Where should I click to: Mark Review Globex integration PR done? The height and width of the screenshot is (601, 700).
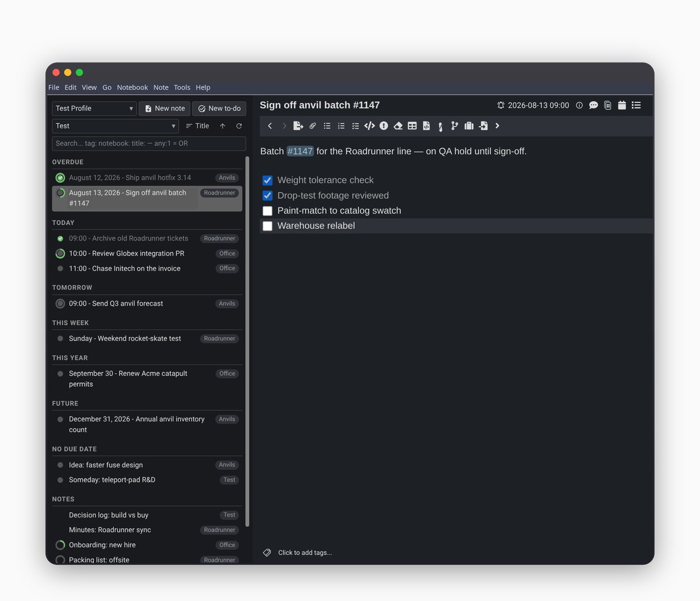[x=60, y=254]
